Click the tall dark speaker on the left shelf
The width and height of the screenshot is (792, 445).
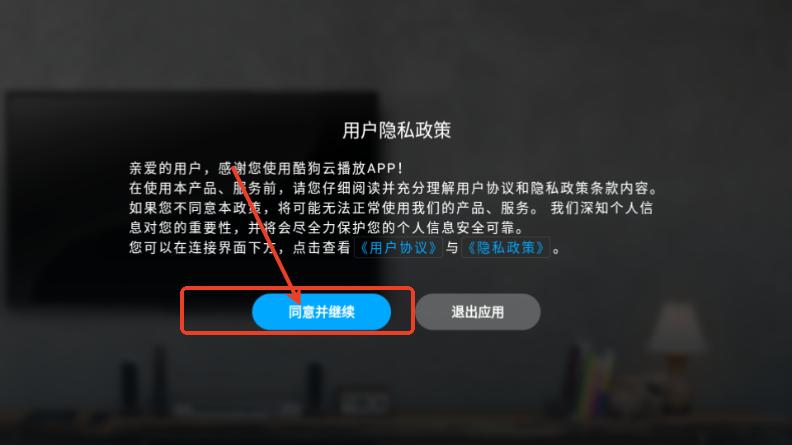160,379
